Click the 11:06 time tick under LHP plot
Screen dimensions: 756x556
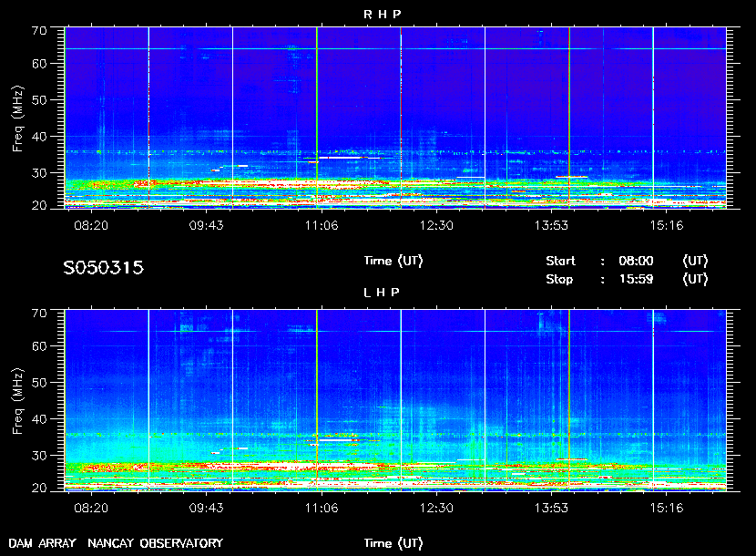(322, 508)
